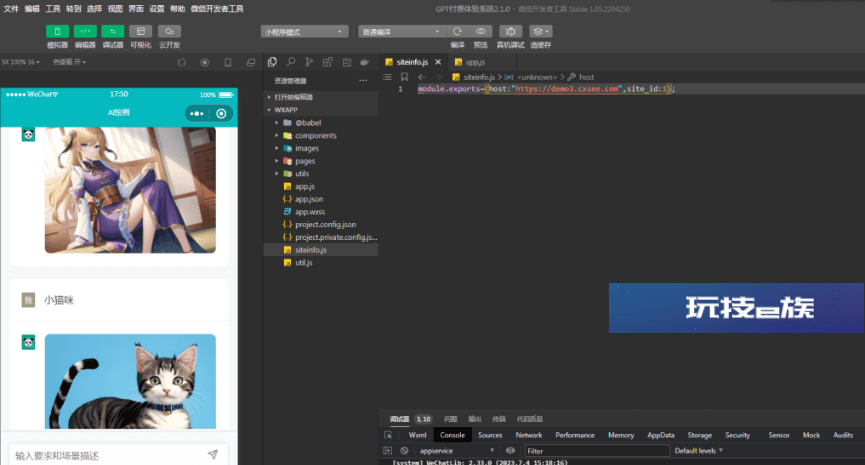Click the console Filter input
The image size is (865, 465).
(x=597, y=451)
